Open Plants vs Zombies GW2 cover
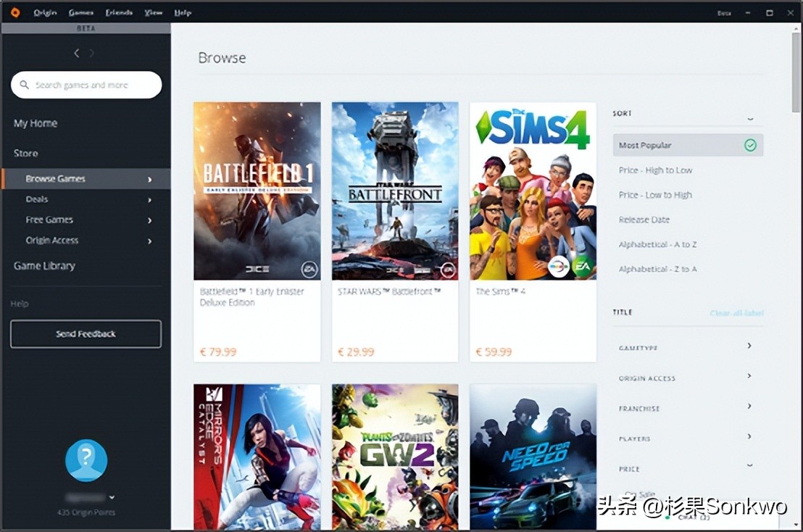 point(395,457)
